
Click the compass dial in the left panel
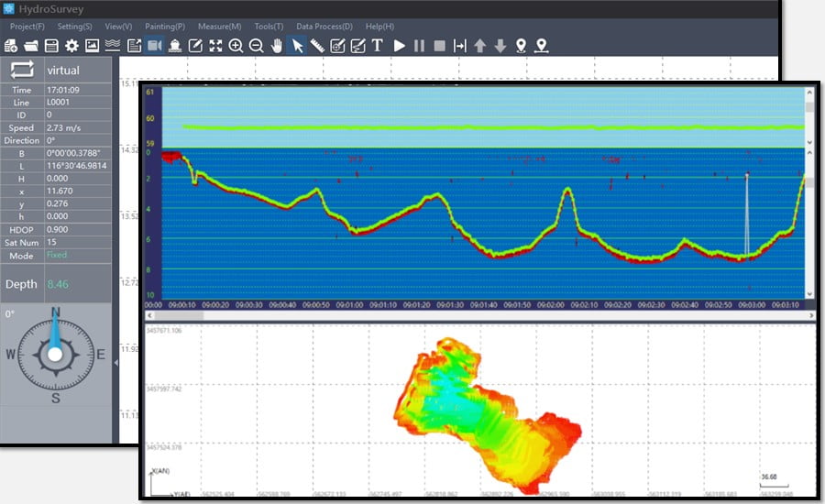[55, 354]
